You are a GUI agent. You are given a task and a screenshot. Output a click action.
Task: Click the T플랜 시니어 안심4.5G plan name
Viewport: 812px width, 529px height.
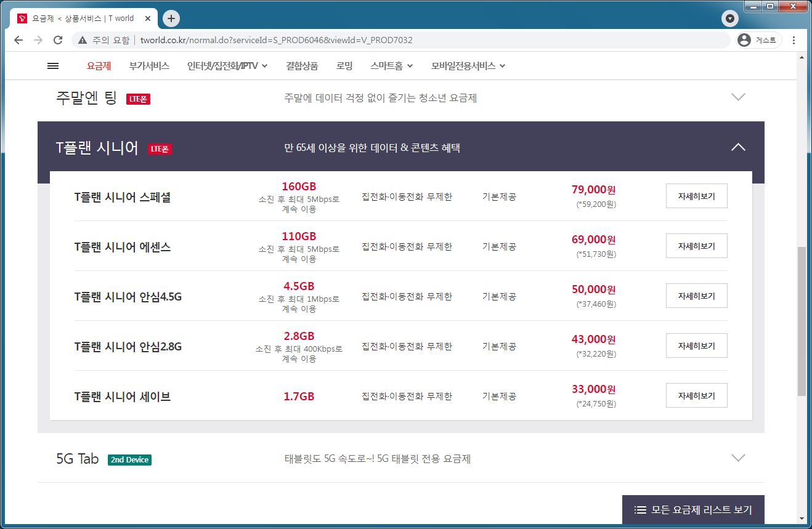128,297
